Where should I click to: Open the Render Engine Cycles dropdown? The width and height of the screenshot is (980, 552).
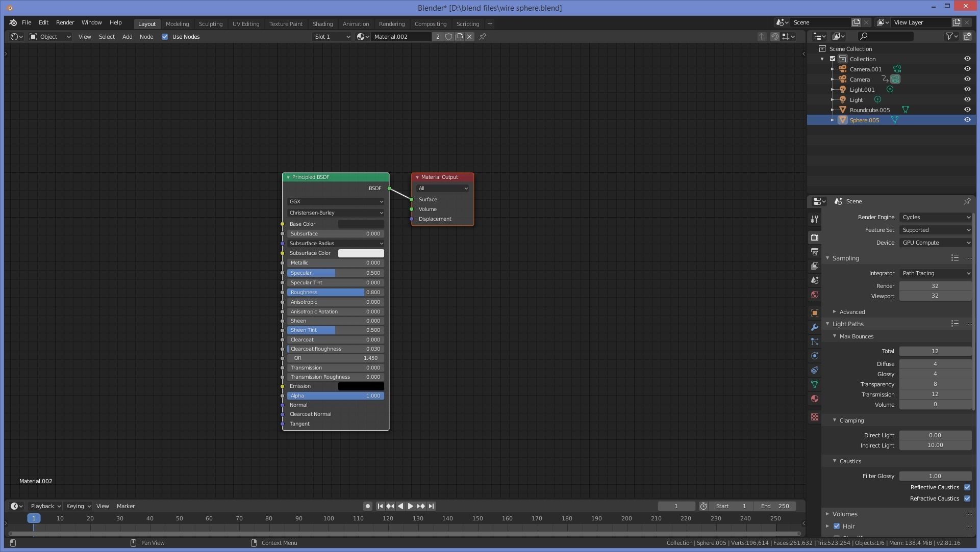[x=936, y=217]
